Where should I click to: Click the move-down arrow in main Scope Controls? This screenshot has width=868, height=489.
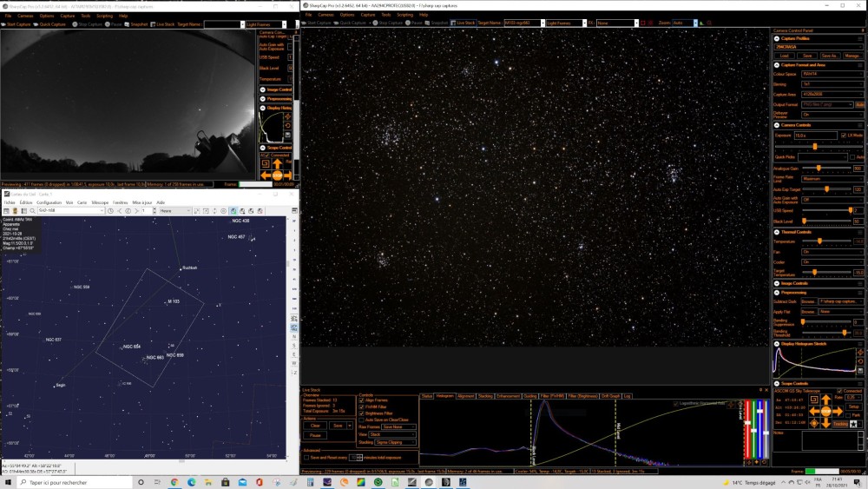tap(826, 423)
